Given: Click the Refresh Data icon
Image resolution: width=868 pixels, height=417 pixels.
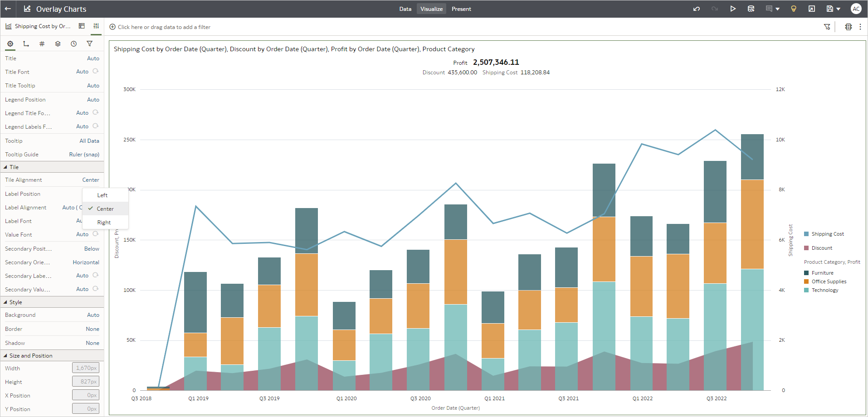Looking at the screenshot, I should 751,9.
